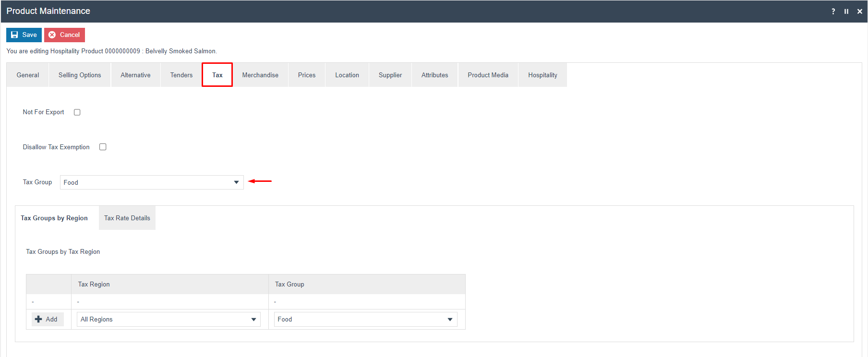868x357 pixels.
Task: Switch to the General tab
Action: 28,75
